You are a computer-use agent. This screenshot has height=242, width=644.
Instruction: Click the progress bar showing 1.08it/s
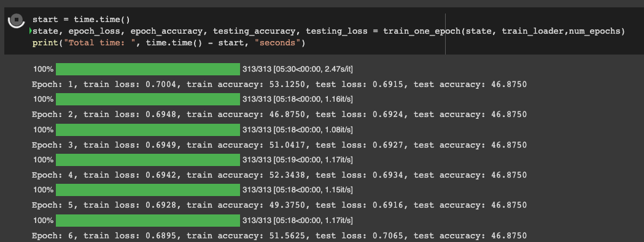pos(148,130)
